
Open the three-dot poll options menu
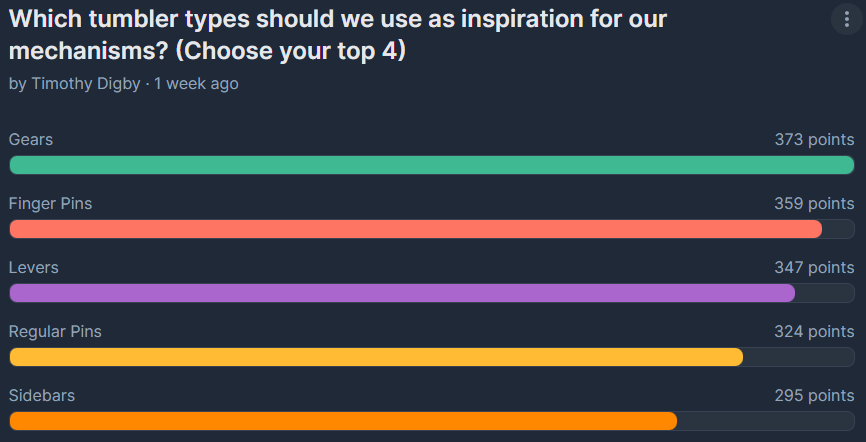pyautogui.click(x=847, y=19)
